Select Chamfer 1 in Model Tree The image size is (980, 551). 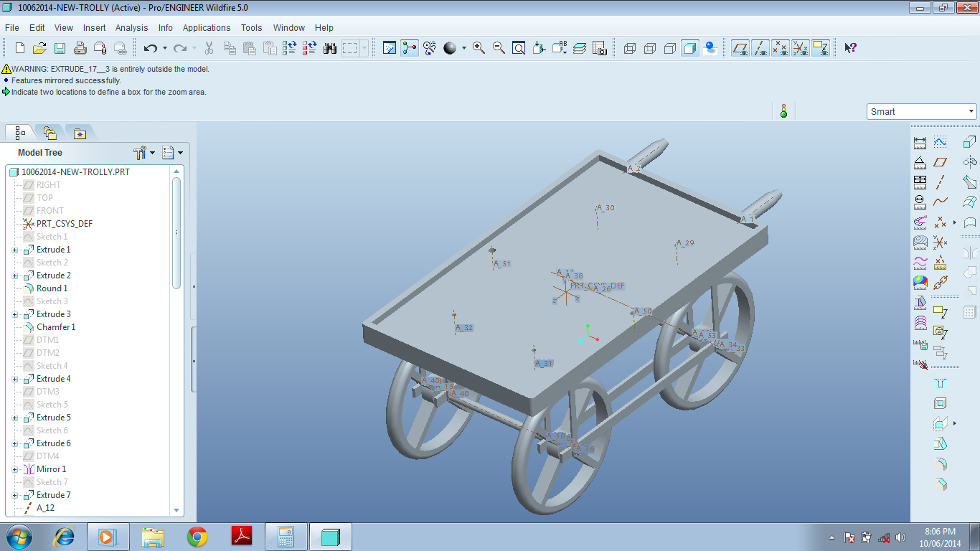[56, 327]
